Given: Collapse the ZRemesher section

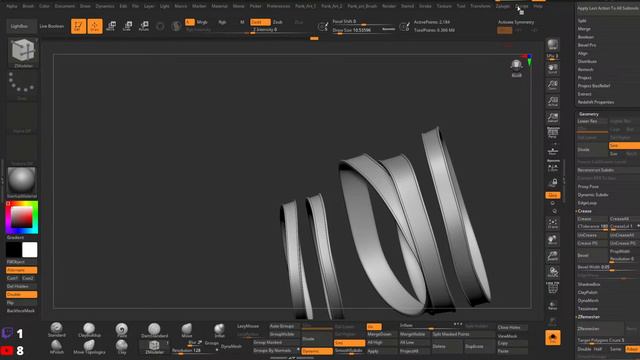Looking at the screenshot, I should point(588,317).
